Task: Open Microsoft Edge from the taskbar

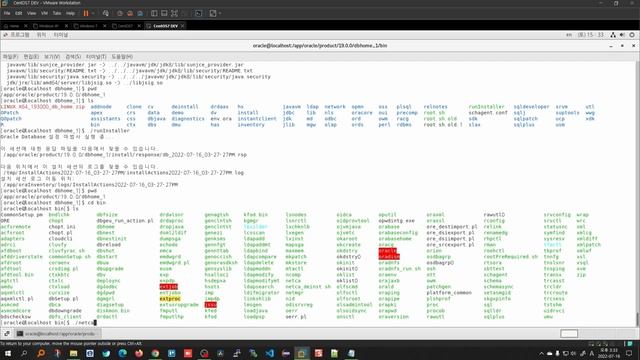Action: pos(122,353)
